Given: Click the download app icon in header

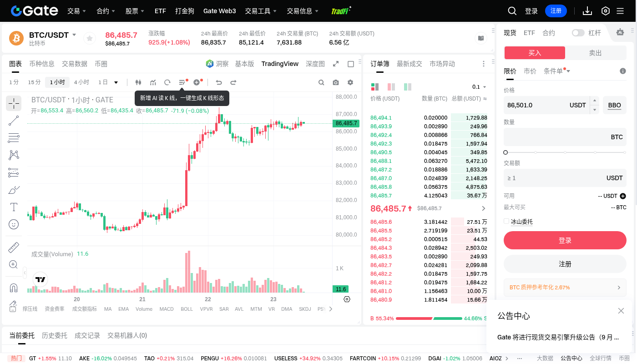Looking at the screenshot, I should [x=587, y=11].
